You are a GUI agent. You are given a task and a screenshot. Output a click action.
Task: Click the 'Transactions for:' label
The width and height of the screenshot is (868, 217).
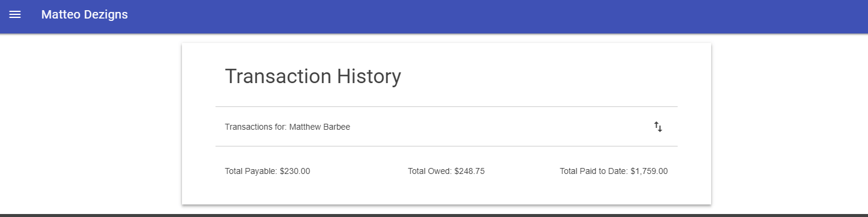click(256, 127)
